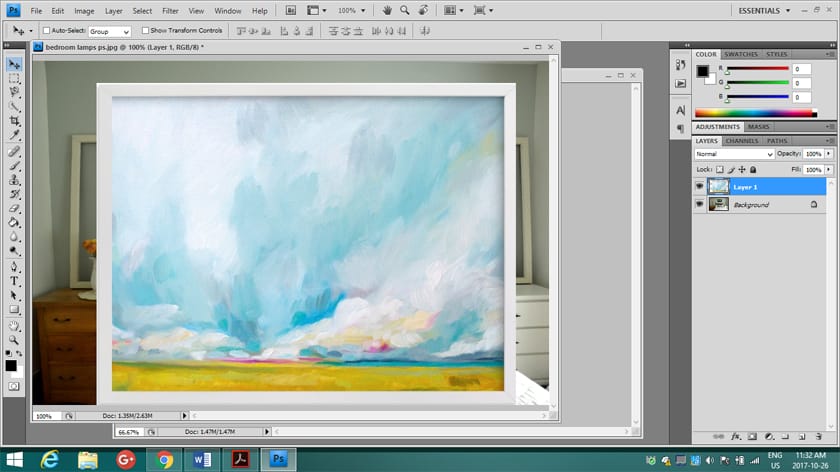Click the G value input field
The image size is (840, 472).
801,83
